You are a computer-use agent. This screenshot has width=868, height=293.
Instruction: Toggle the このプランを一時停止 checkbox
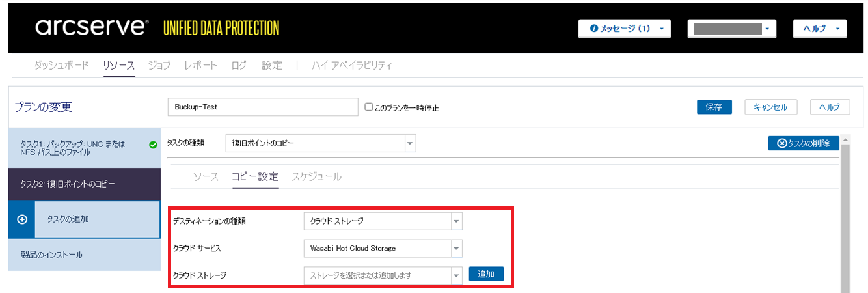368,107
